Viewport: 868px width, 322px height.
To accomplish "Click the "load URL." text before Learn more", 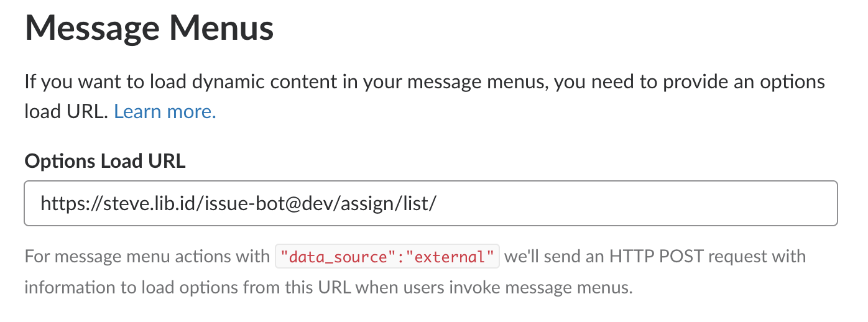I will point(67,112).
